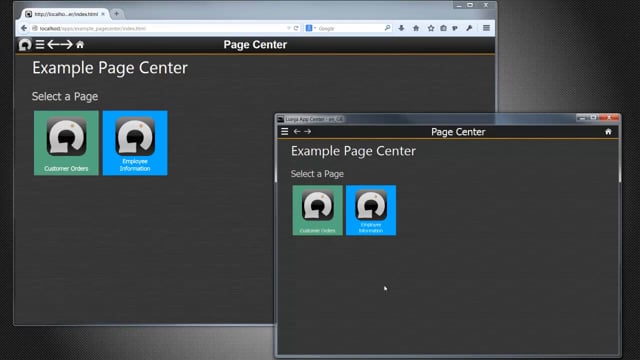Click Firefox back navigation button
Image resolution: width=640 pixels, height=360 pixels.
pos(24,28)
